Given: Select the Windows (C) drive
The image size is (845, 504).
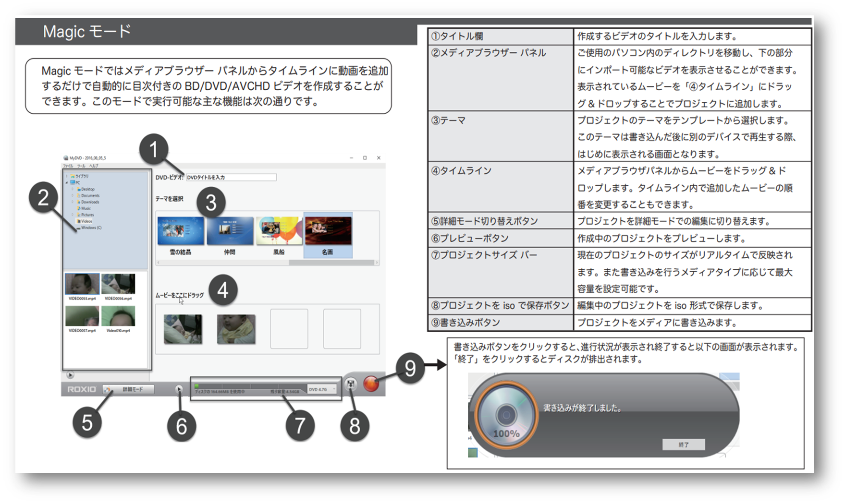Looking at the screenshot, I should 89,228.
